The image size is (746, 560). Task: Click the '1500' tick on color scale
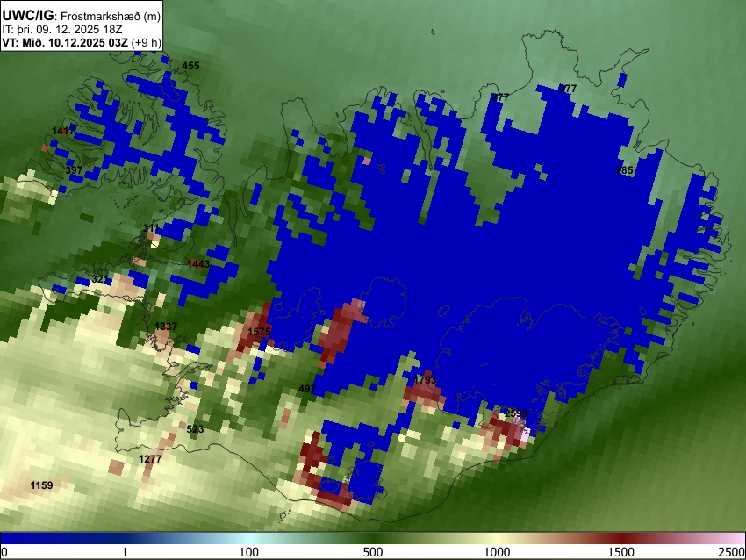(x=621, y=552)
